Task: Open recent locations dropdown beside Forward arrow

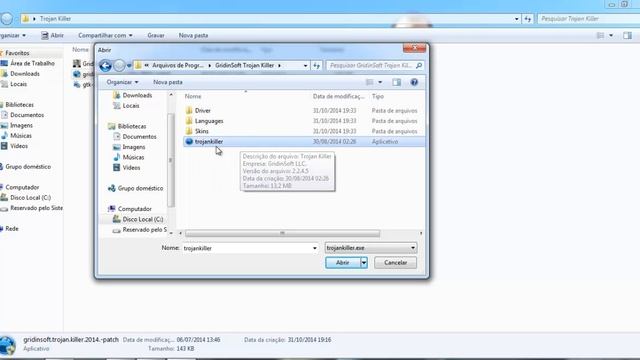Action: coord(129,66)
